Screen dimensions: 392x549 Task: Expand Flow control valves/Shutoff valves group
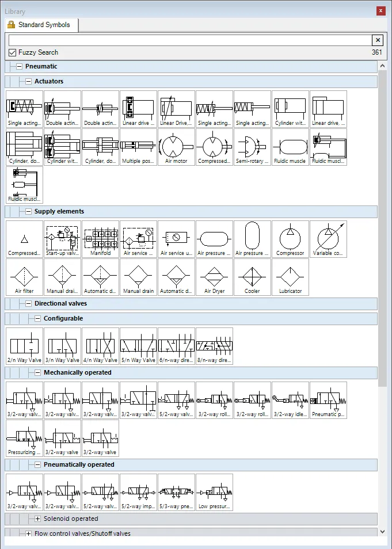point(28,533)
